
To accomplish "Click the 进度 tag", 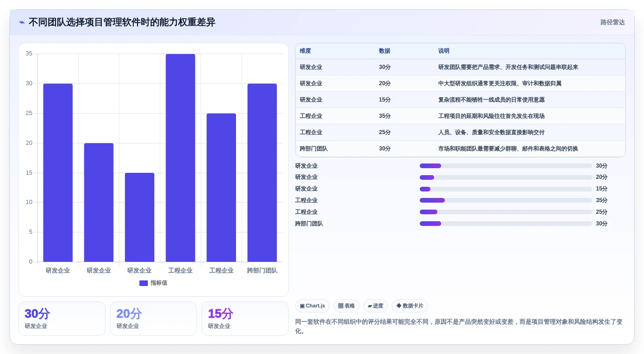I will (375, 306).
